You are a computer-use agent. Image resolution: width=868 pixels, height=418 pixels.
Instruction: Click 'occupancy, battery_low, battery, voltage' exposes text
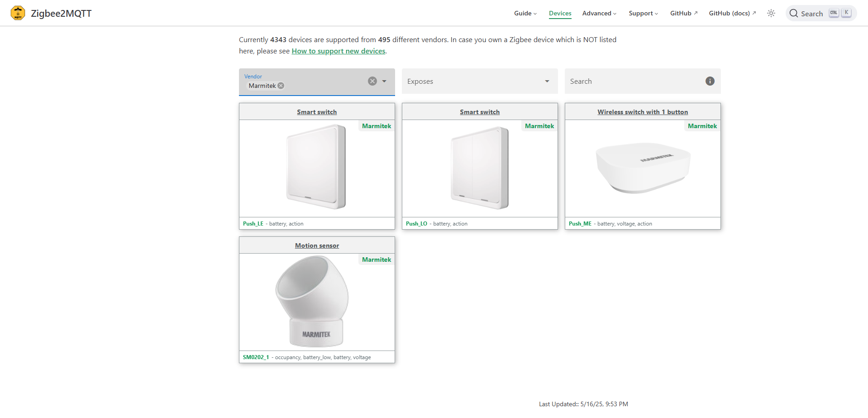(323, 357)
